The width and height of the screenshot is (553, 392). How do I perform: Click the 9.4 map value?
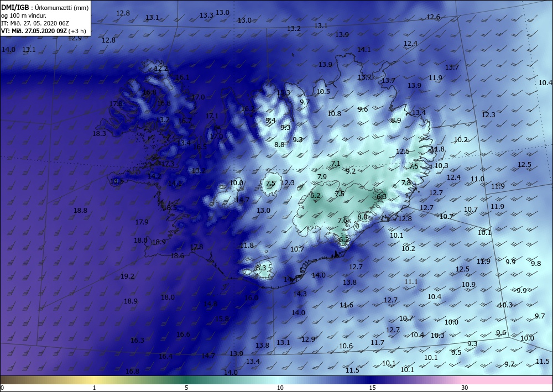tap(270, 121)
